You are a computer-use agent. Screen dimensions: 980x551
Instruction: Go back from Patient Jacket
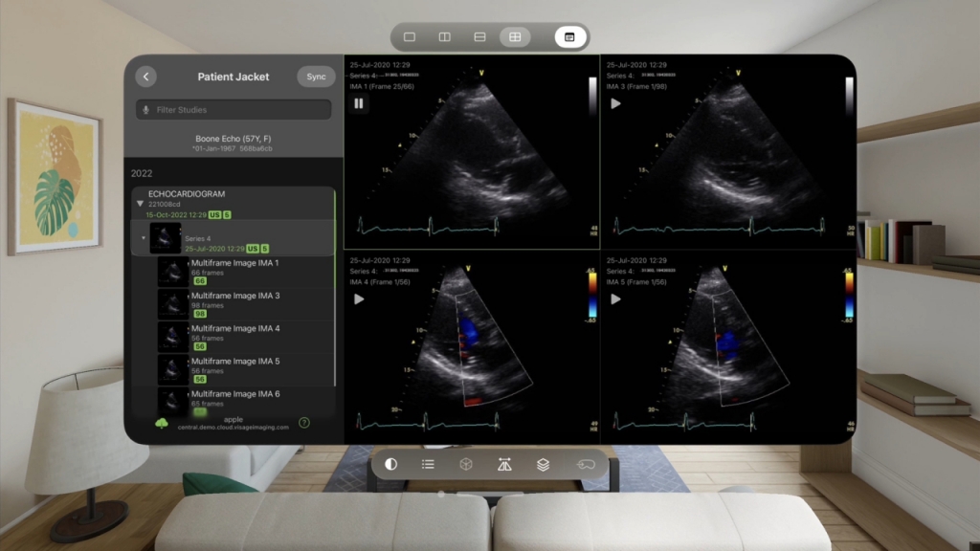pos(145,77)
